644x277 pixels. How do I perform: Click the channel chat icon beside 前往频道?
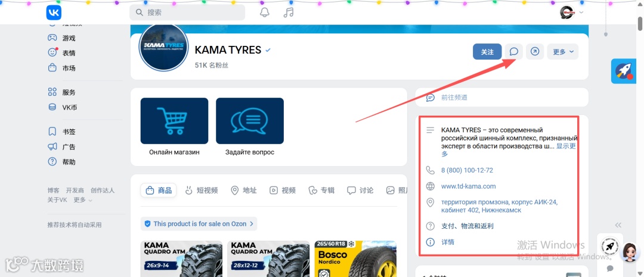(x=430, y=98)
